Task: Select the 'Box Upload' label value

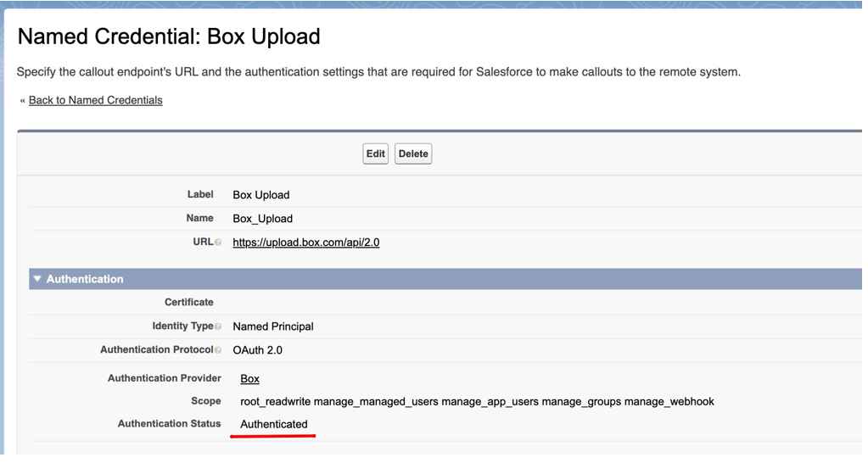Action: pyautogui.click(x=260, y=195)
